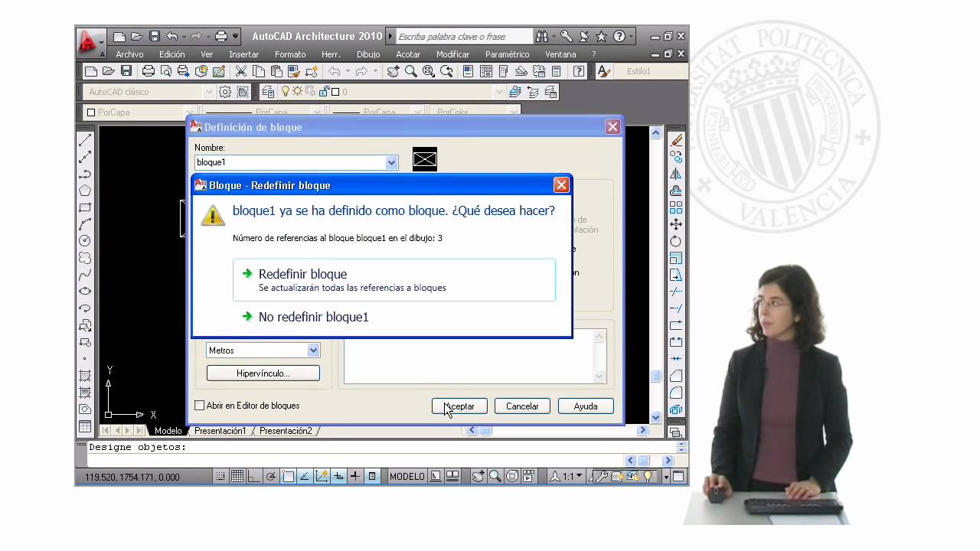980x551 pixels.
Task: Click the Cut scissors icon in standard toolbar
Action: [240, 71]
